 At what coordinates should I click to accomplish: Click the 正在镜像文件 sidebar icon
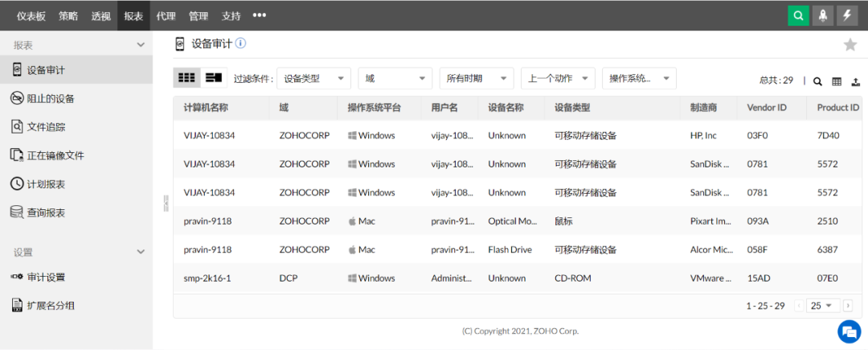pos(17,155)
